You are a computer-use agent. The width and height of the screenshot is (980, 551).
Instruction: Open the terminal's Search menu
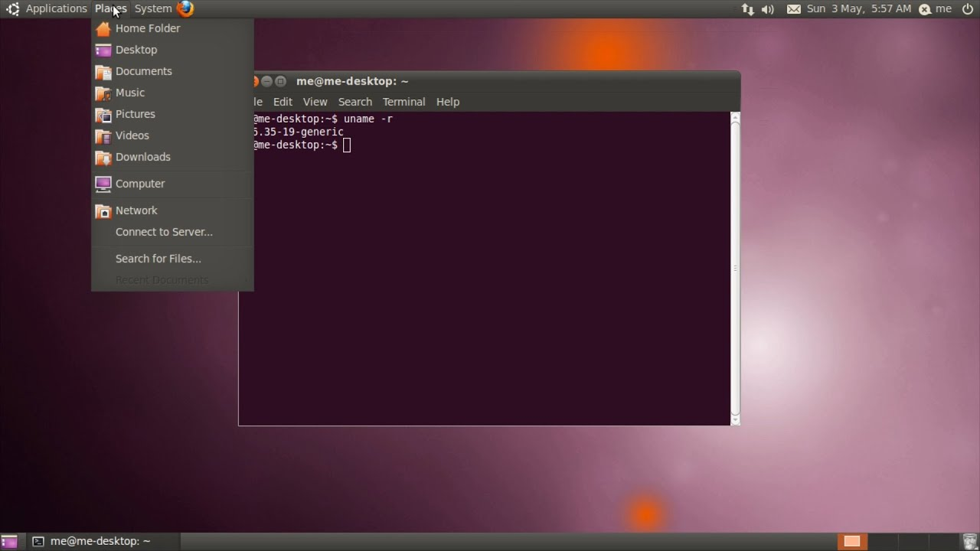click(x=355, y=102)
